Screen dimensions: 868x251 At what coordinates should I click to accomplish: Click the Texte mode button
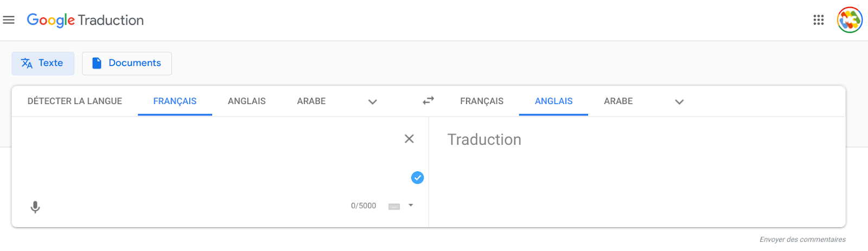[43, 63]
